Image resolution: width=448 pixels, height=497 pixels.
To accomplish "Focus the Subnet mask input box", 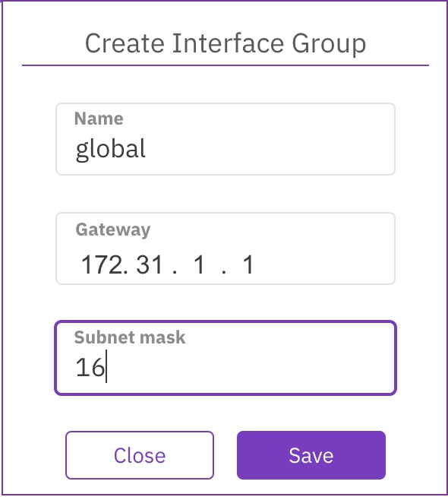I will 226,358.
